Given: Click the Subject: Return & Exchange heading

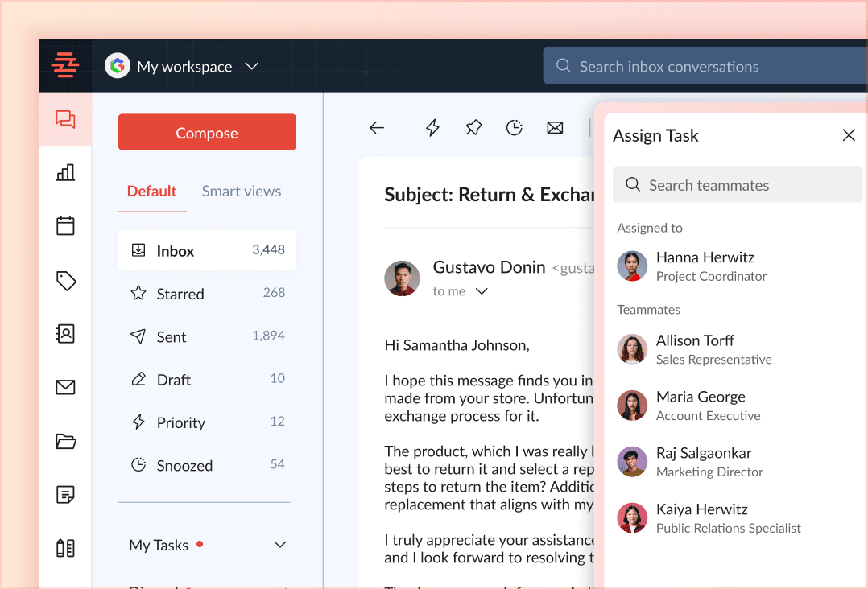Looking at the screenshot, I should (490, 195).
